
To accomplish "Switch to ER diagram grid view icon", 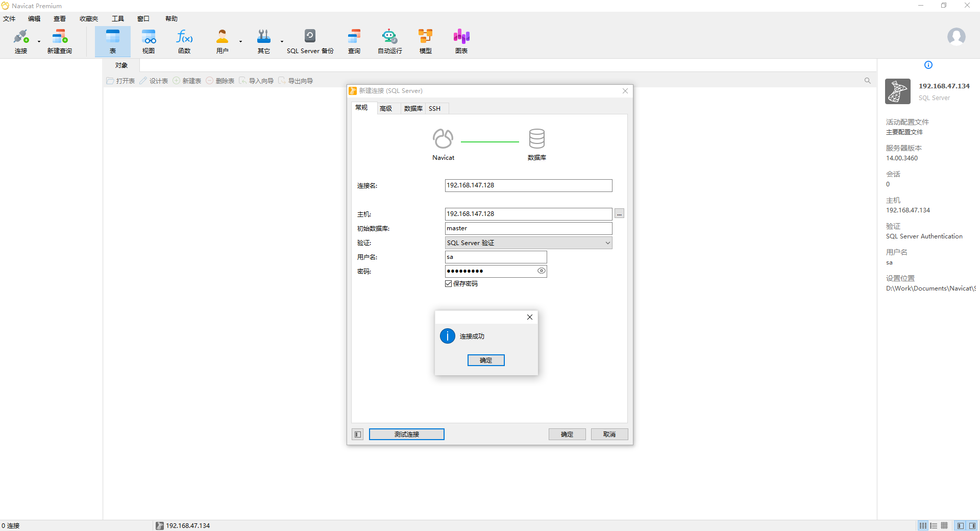I will point(944,525).
